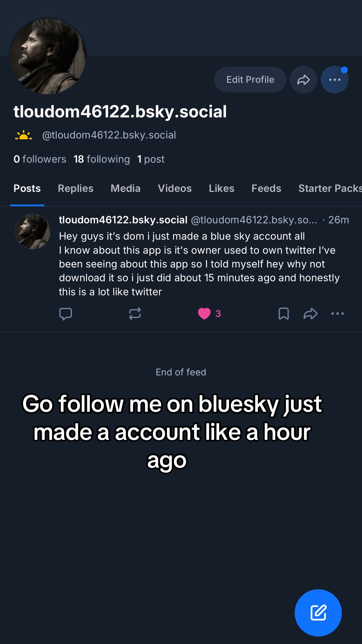This screenshot has width=362, height=644.
Task: Select the Likes tab
Action: coord(221,188)
